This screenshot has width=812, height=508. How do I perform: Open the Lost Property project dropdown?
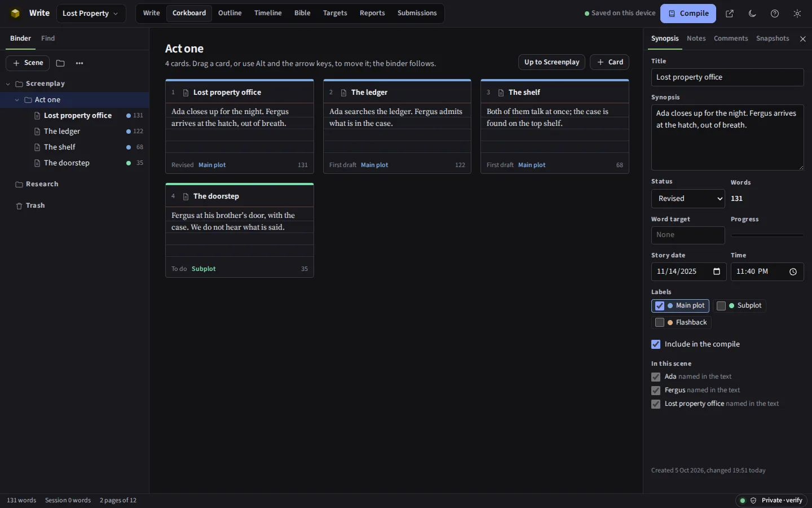90,14
